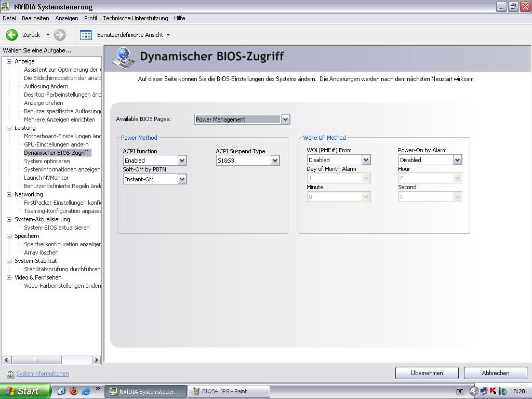
Task: Open Benutzerdefinierte Ansicht dropdown arrow
Action: click(168, 35)
